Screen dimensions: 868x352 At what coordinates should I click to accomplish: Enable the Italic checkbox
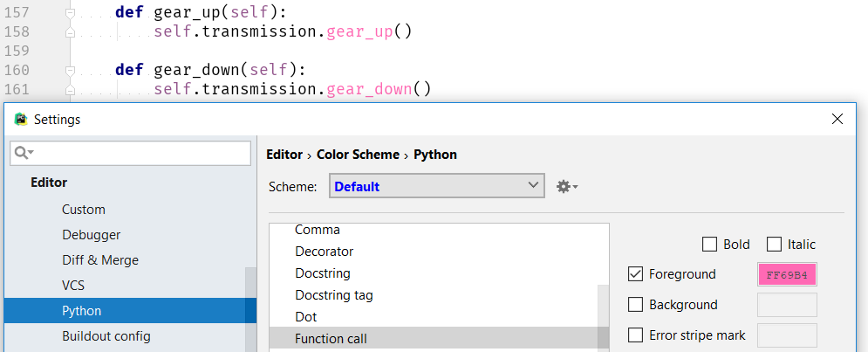[774, 245]
